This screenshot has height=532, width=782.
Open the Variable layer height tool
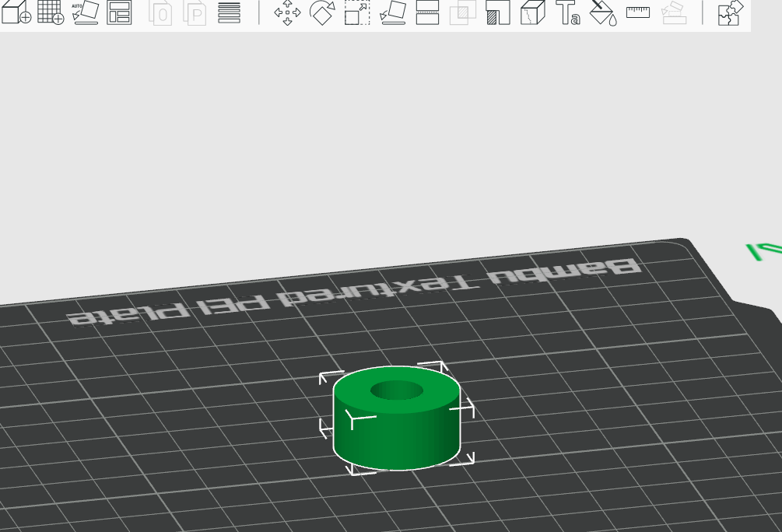click(230, 12)
